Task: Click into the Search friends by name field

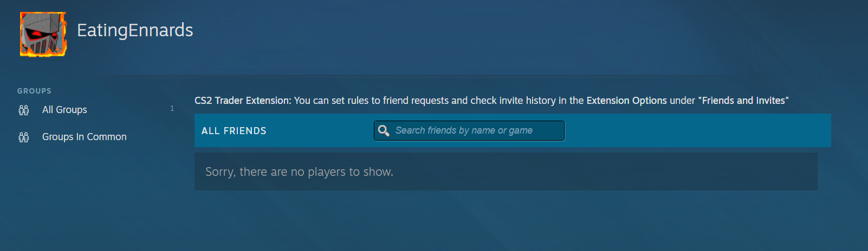Action: pos(469,130)
